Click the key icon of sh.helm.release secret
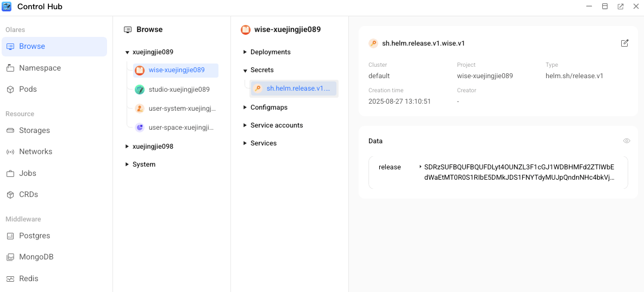Screen dimensions: 644x292 pyautogui.click(x=258, y=88)
